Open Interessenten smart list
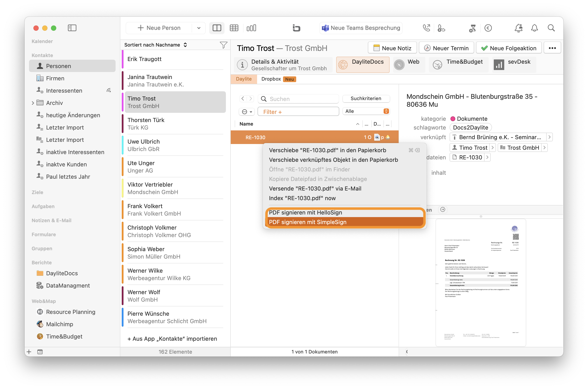Viewport: 588px width, 389px height. [72, 90]
